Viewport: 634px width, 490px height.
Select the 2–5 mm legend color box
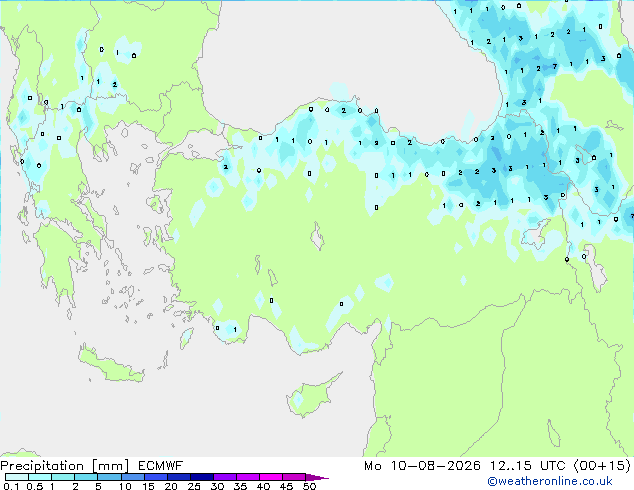pyautogui.click(x=86, y=477)
